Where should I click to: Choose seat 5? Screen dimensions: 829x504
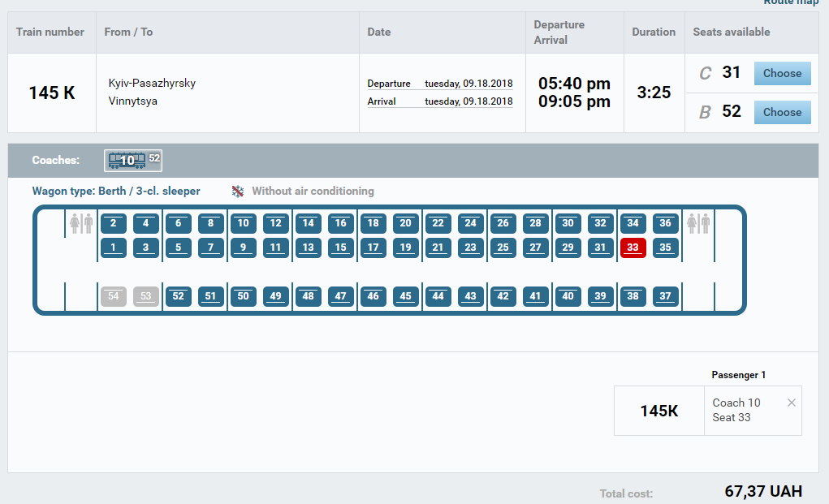tap(178, 248)
